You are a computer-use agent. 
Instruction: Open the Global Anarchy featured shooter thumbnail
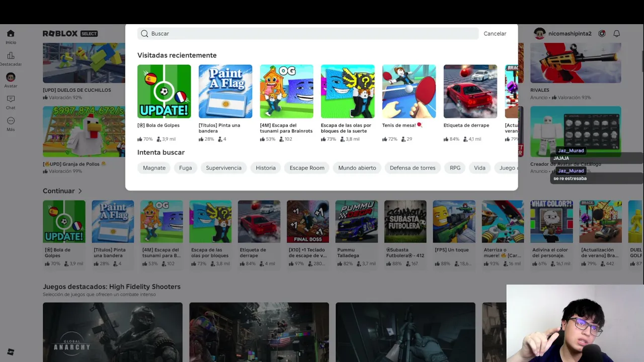coord(113,332)
